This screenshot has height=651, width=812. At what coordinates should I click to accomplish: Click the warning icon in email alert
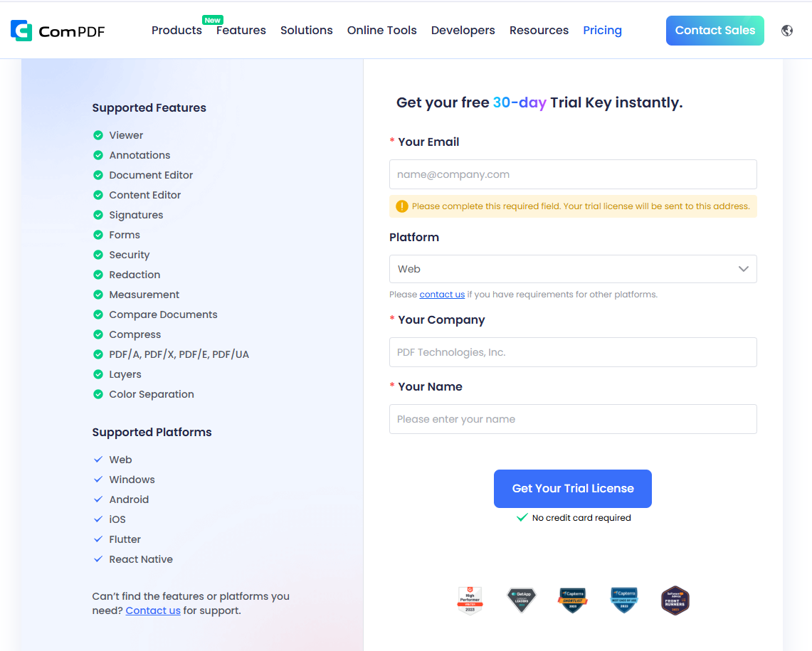402,206
